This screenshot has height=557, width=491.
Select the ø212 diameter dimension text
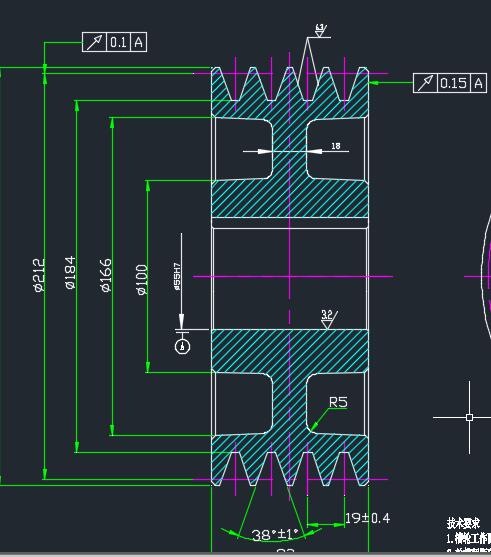click(39, 275)
